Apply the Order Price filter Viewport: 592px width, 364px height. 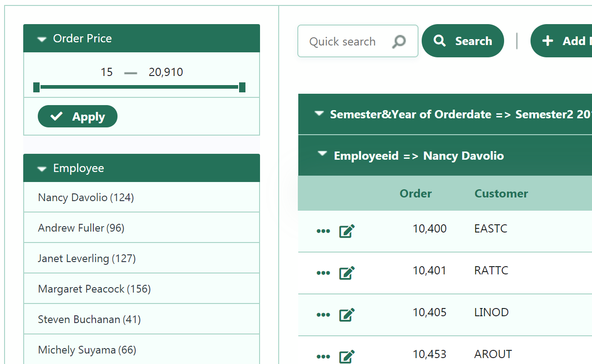(77, 116)
